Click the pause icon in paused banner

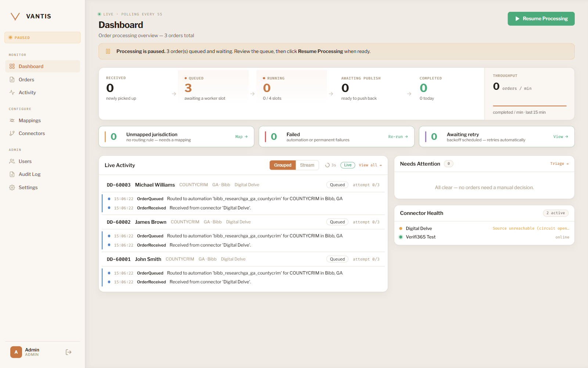click(x=108, y=52)
